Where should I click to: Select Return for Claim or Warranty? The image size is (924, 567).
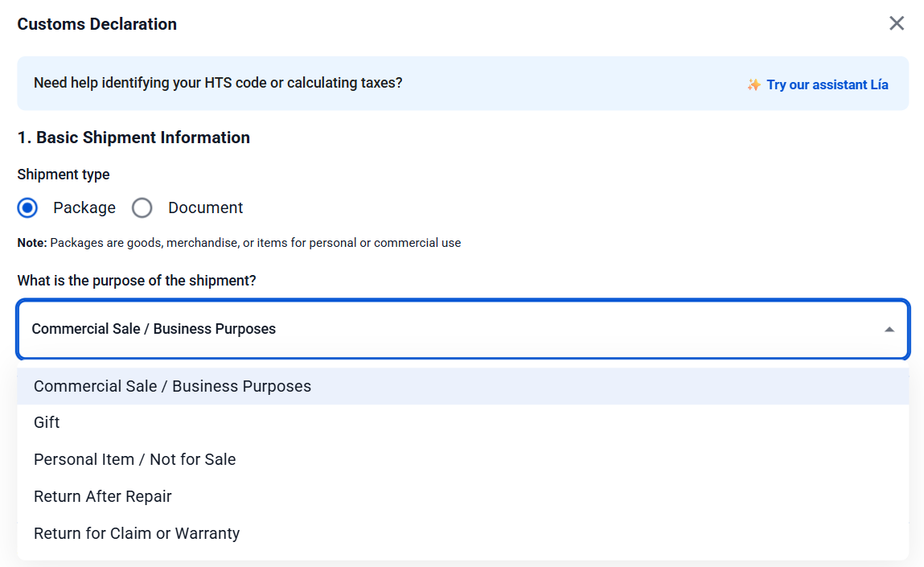(x=137, y=533)
